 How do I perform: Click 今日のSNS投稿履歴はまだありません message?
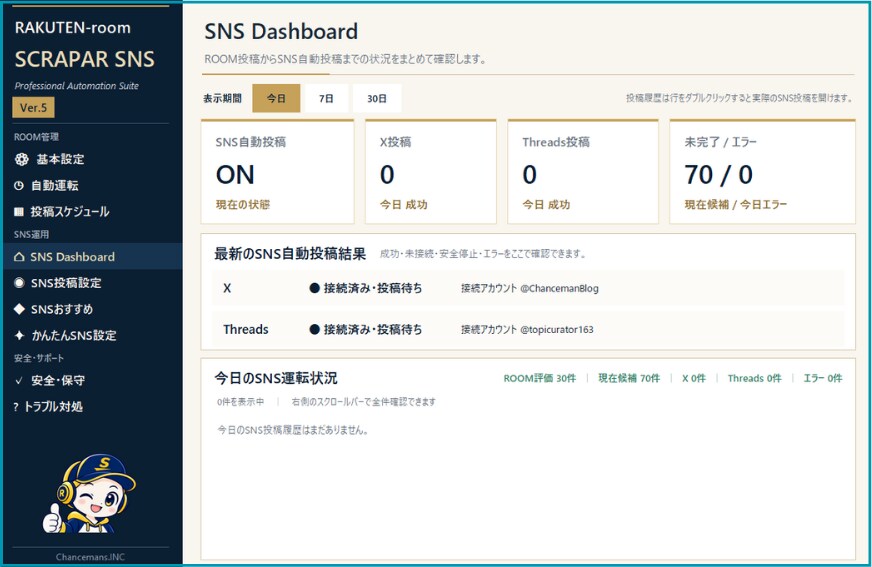293,430
